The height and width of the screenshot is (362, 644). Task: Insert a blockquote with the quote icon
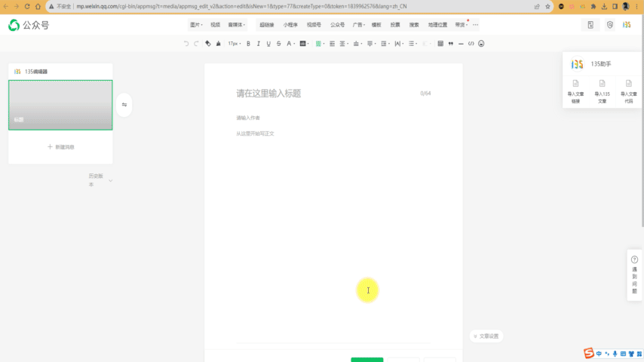click(x=451, y=44)
